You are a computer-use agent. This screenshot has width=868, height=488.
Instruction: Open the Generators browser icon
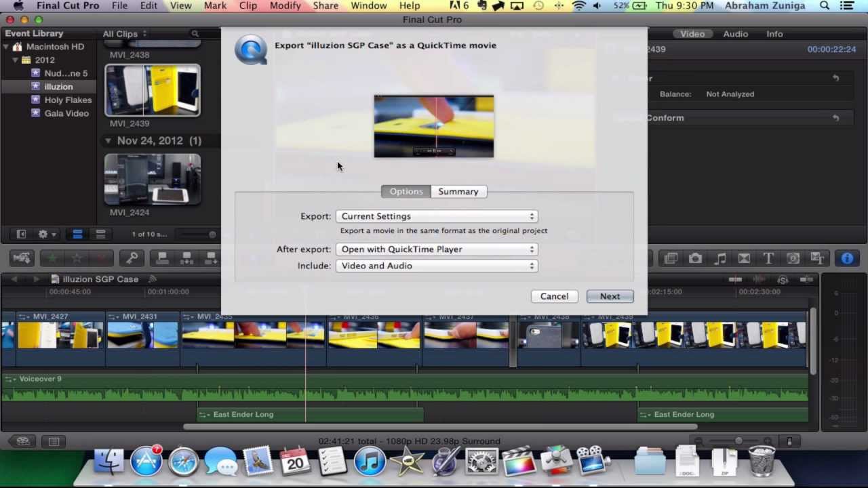(x=793, y=258)
